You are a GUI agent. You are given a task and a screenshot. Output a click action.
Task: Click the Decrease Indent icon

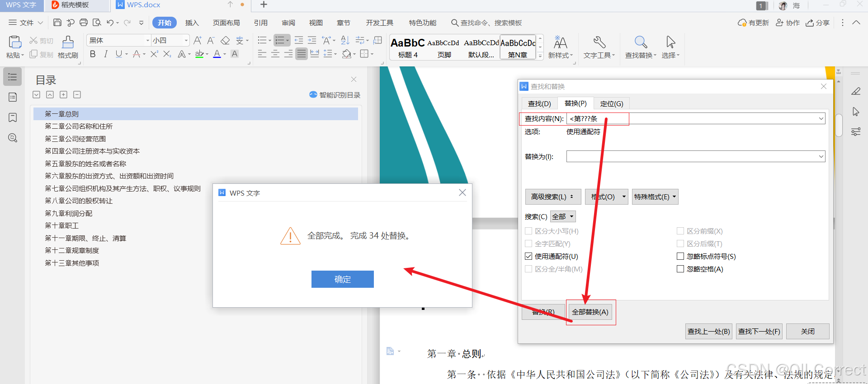298,40
